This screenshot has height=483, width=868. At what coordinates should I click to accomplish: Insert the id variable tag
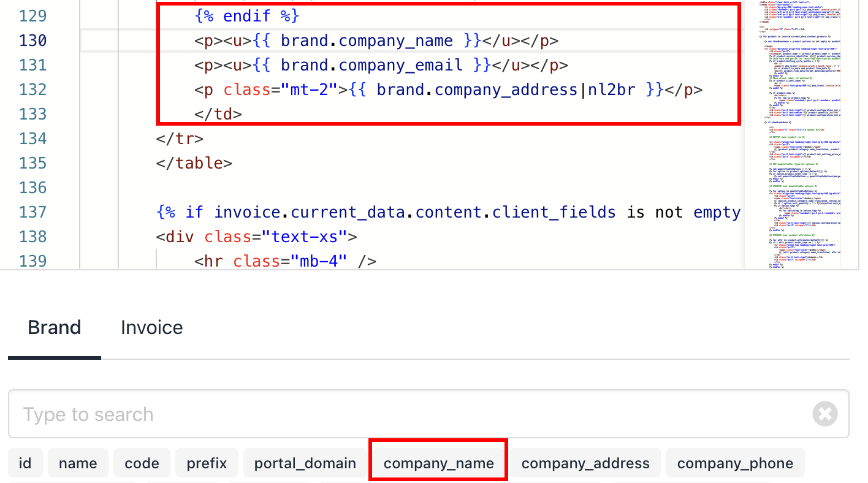click(x=25, y=463)
